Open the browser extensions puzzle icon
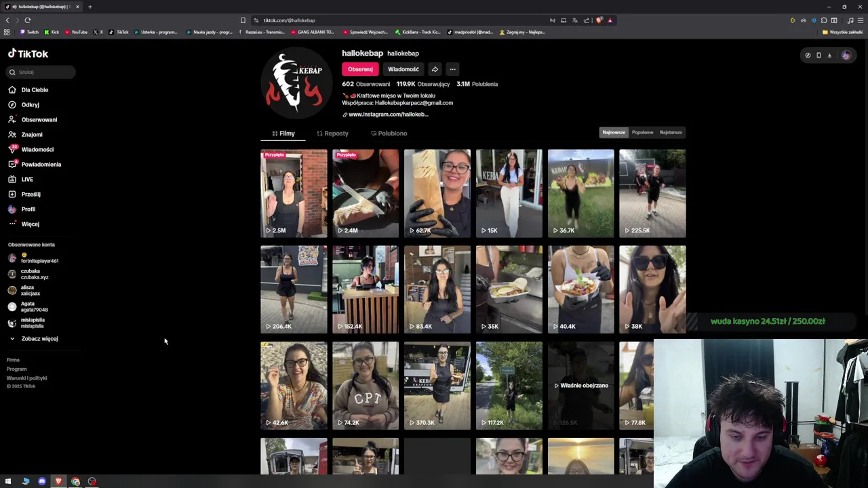This screenshot has height=488, width=868. [824, 20]
